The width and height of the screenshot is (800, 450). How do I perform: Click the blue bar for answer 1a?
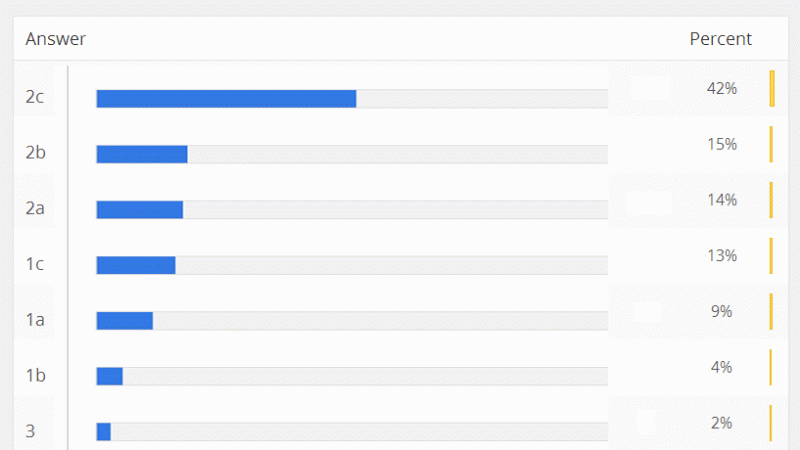124,320
